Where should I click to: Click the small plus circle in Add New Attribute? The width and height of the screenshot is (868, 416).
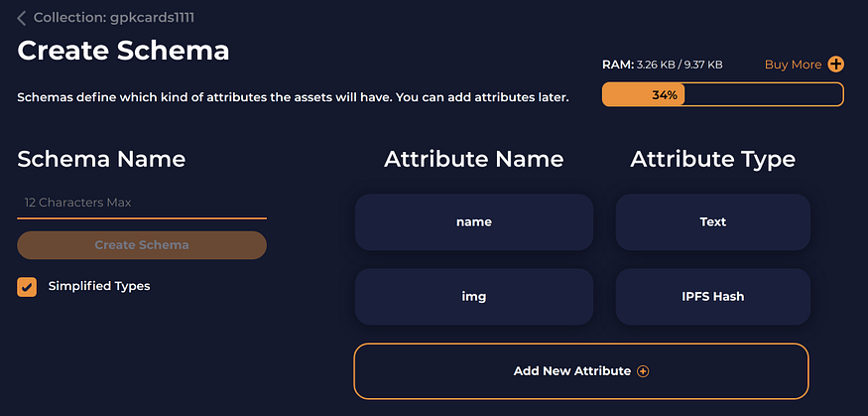643,371
